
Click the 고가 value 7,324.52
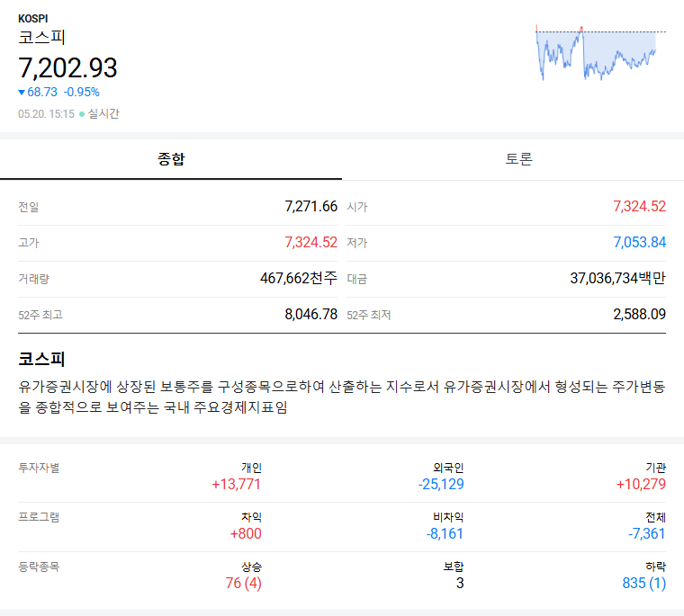click(311, 242)
